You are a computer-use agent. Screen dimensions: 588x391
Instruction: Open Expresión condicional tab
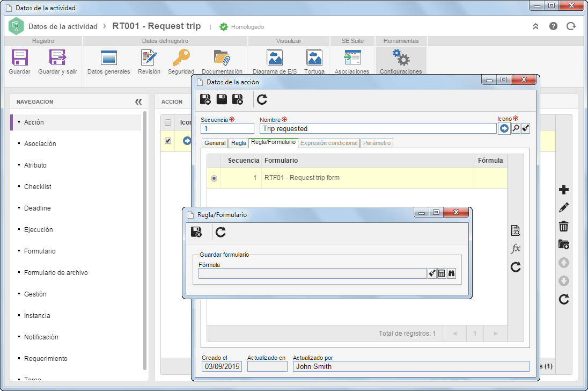(x=329, y=143)
